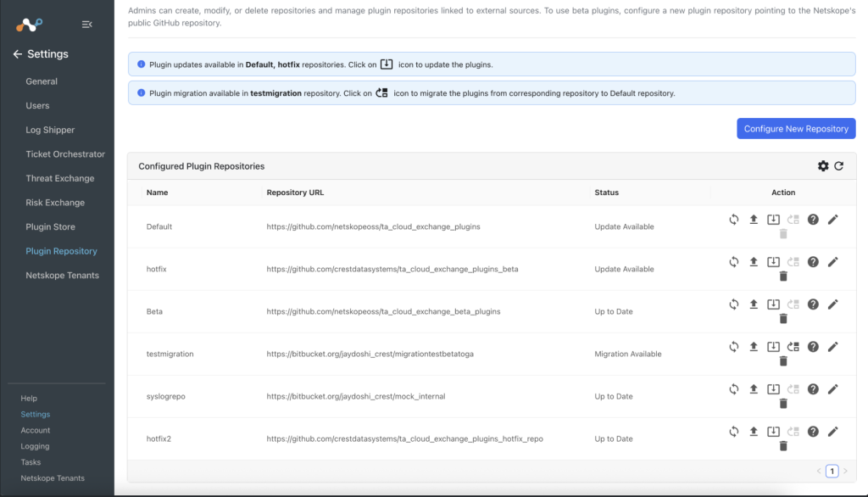This screenshot has width=868, height=497.
Task: Edit the hotfix repository
Action: tap(832, 261)
